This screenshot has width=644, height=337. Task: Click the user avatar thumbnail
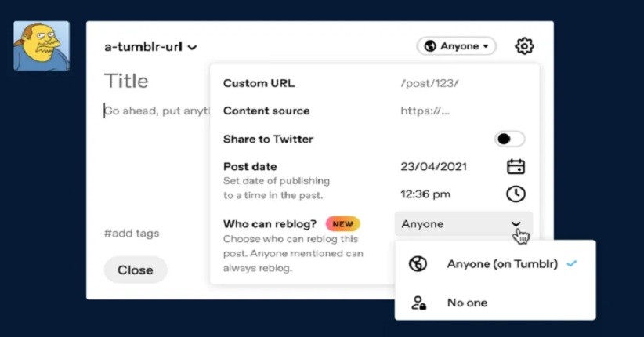(42, 45)
